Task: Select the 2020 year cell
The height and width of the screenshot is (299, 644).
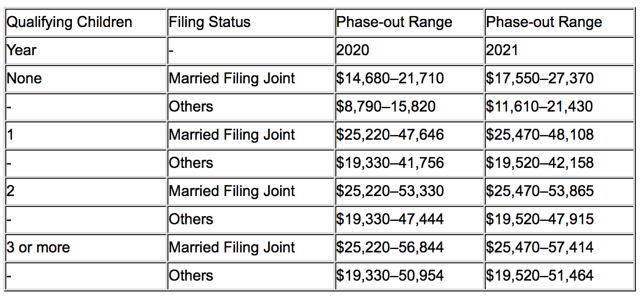Action: [x=409, y=50]
